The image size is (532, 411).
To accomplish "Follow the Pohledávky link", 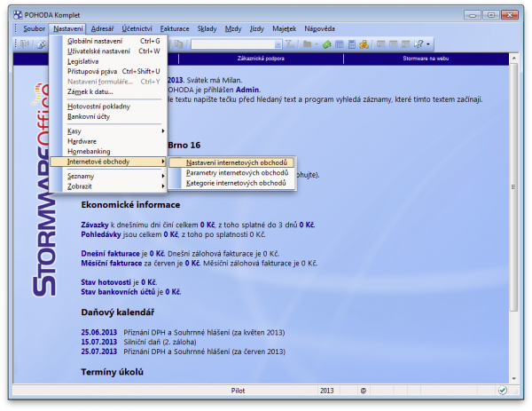I will click(x=101, y=234).
